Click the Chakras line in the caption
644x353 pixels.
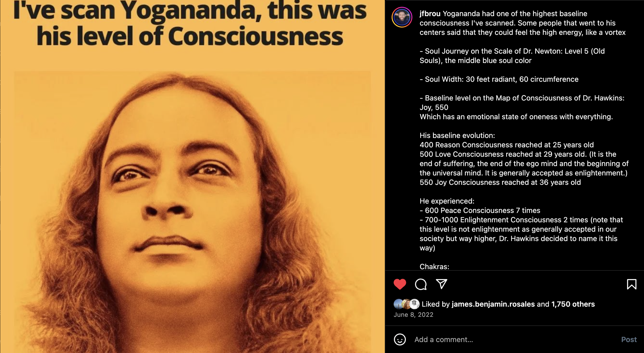[x=434, y=267]
